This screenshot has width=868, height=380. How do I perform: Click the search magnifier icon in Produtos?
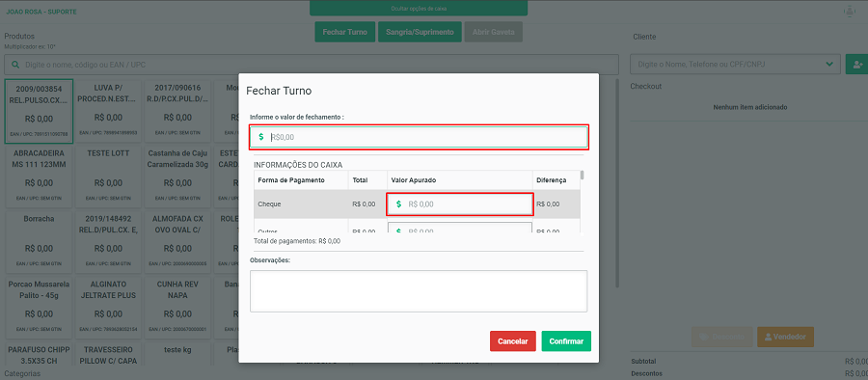[x=14, y=65]
